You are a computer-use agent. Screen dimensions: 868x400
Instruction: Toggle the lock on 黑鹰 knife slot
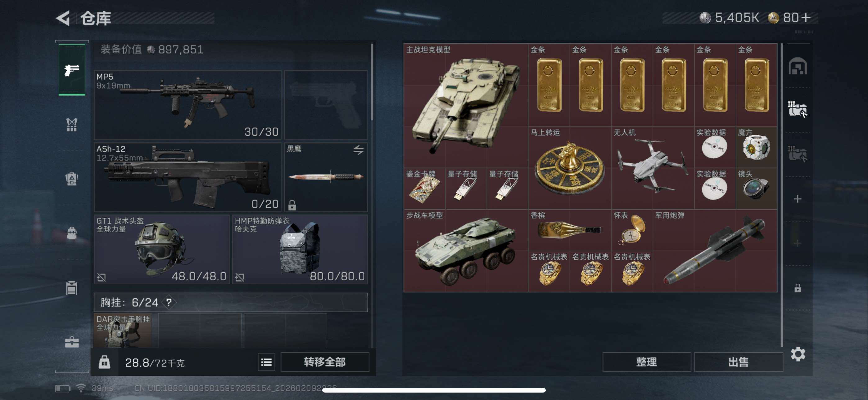(x=292, y=205)
